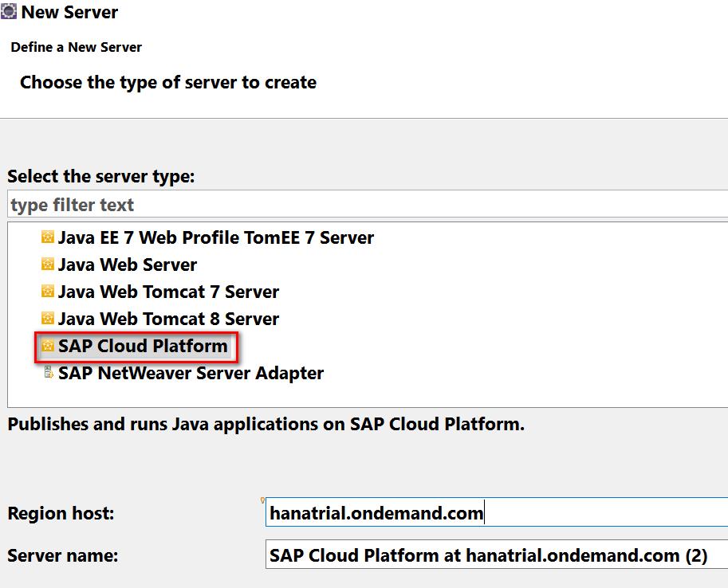728x588 pixels.
Task: Click the SAP NetWeaver Server Adapter icon
Action: click(49, 372)
